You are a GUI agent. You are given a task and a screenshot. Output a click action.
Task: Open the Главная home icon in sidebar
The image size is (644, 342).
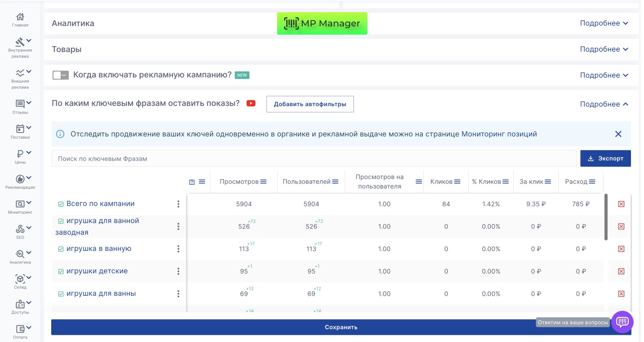click(20, 17)
